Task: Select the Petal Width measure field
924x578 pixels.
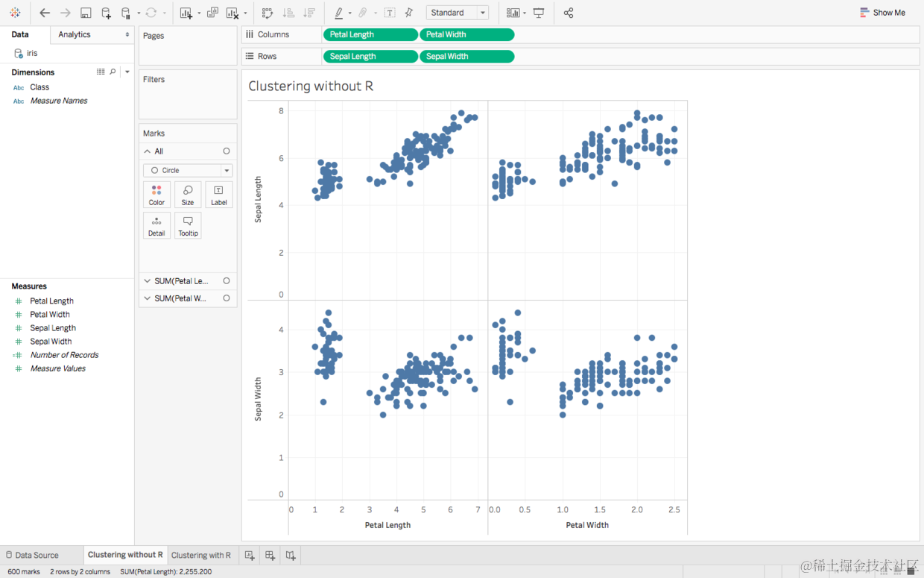Action: coord(50,315)
